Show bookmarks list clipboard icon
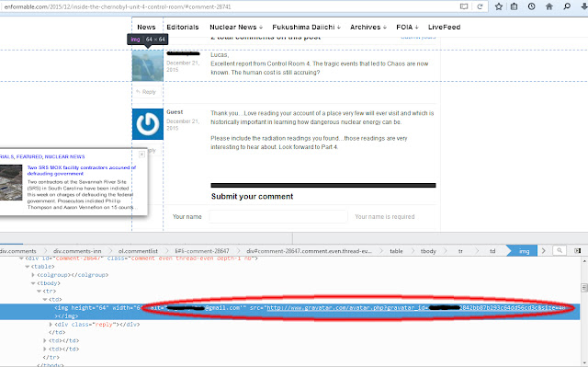Screen dimensions: 588x367 [514, 6]
